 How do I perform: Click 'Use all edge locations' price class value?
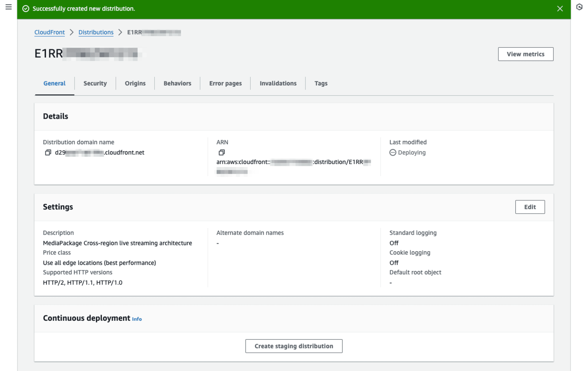point(99,263)
